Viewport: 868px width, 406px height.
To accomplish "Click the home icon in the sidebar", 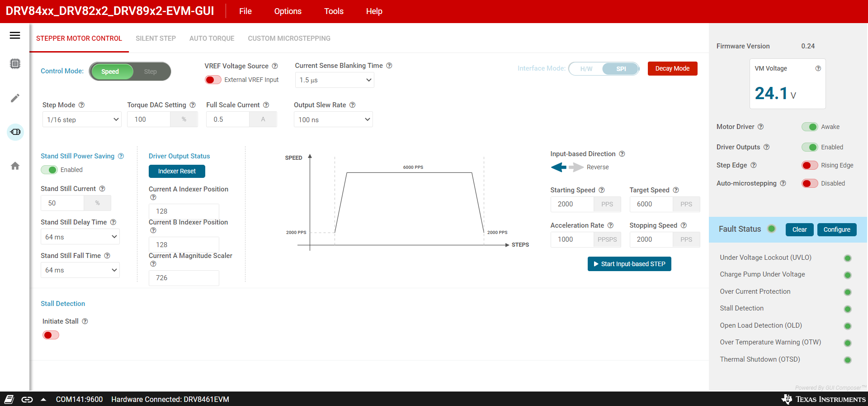I will pos(15,166).
